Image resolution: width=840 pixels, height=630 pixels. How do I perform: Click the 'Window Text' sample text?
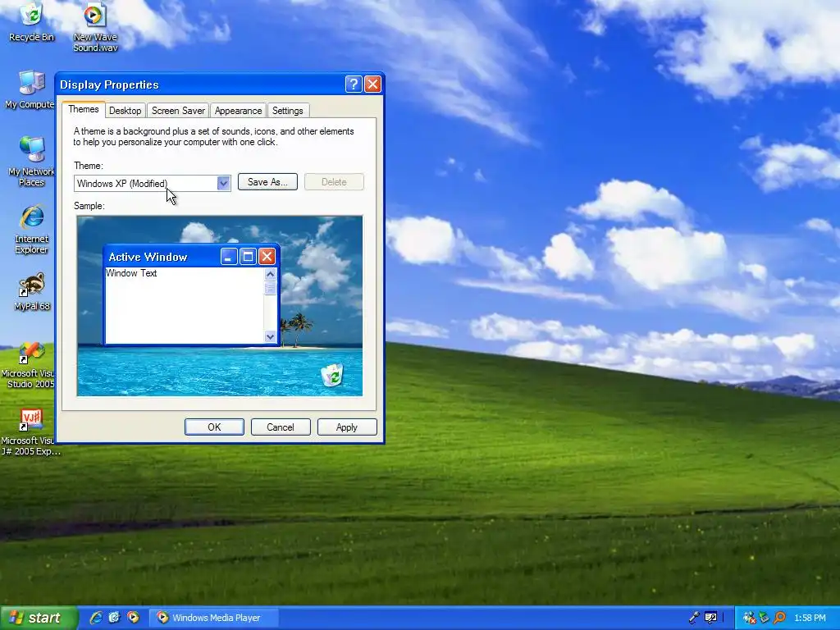tap(131, 273)
